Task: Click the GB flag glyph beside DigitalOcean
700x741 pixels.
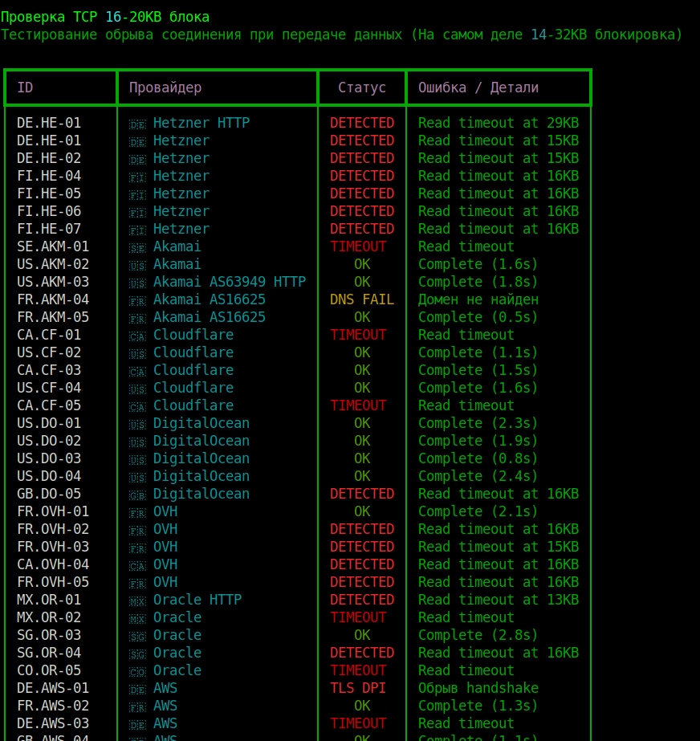Action: (137, 495)
